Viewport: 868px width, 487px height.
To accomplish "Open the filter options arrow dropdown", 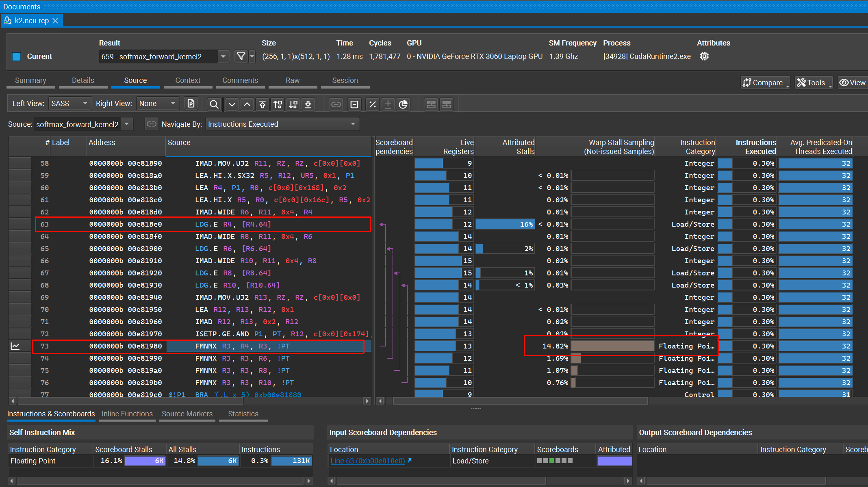I will [x=252, y=56].
